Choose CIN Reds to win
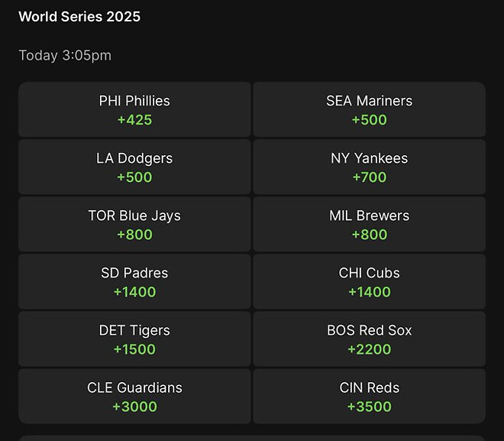This screenshot has height=441, width=504. pyautogui.click(x=369, y=396)
